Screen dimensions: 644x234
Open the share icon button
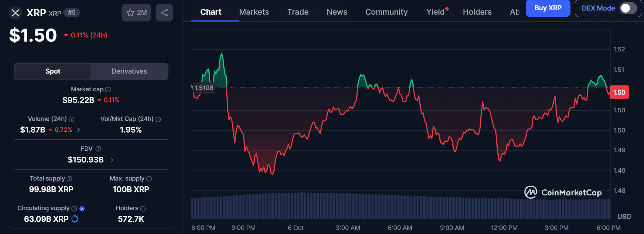[164, 13]
